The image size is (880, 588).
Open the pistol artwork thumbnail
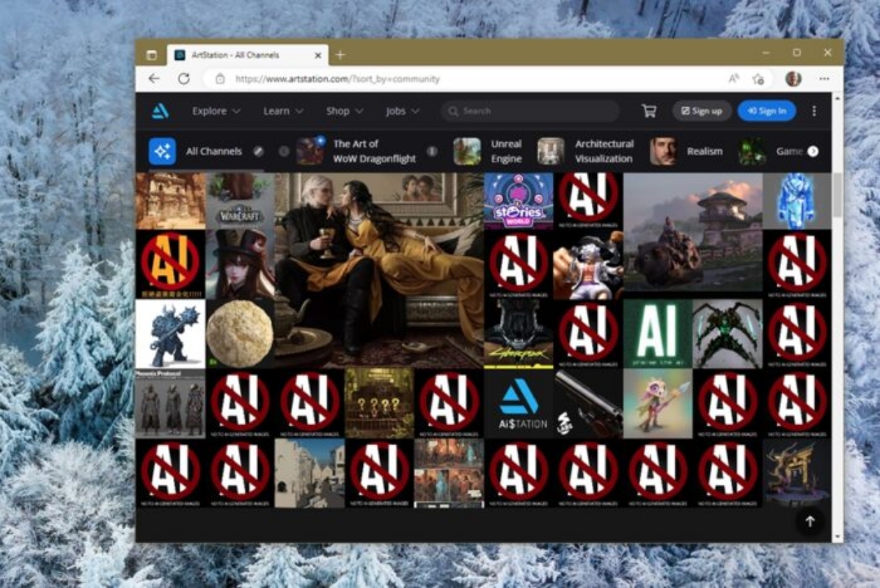[588, 403]
